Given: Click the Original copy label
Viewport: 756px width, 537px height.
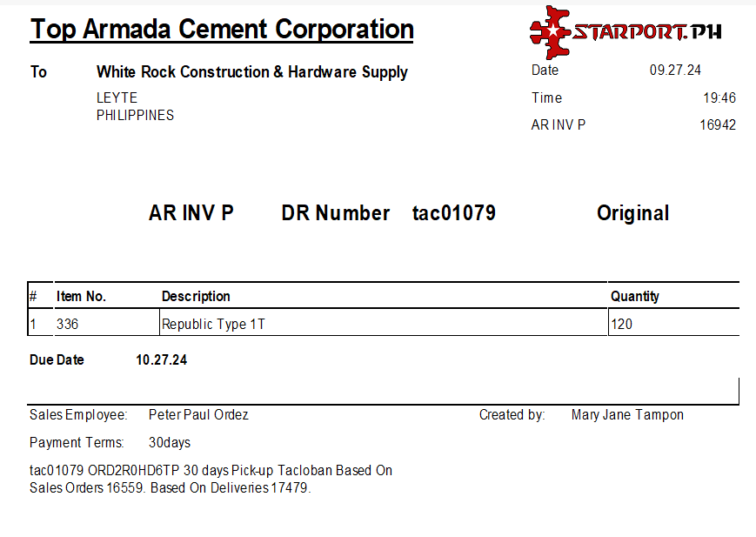Looking at the screenshot, I should [632, 213].
